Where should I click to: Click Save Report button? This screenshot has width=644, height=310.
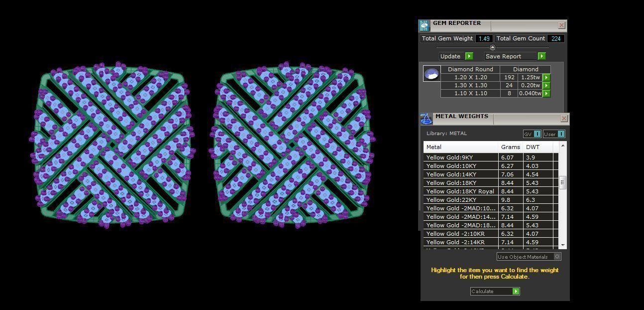click(515, 56)
